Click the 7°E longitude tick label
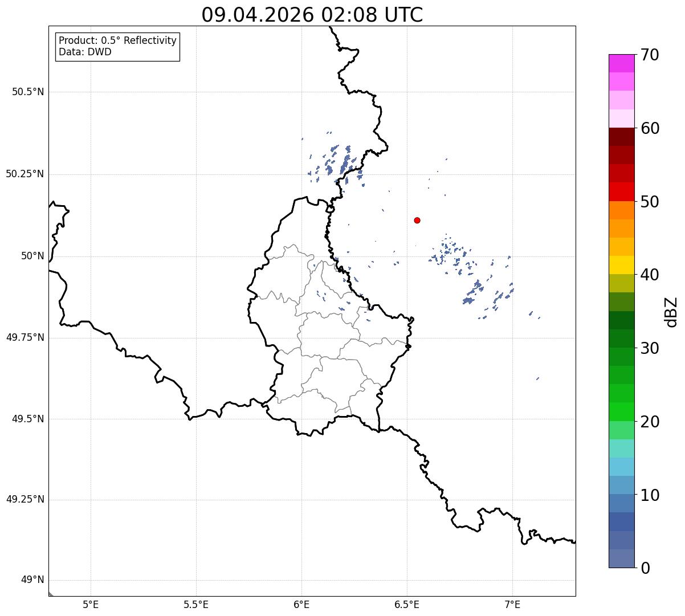Screen dimensions: 685x616 tap(512, 605)
